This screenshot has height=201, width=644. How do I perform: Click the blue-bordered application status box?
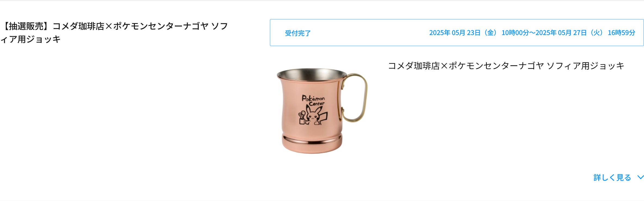tap(457, 33)
